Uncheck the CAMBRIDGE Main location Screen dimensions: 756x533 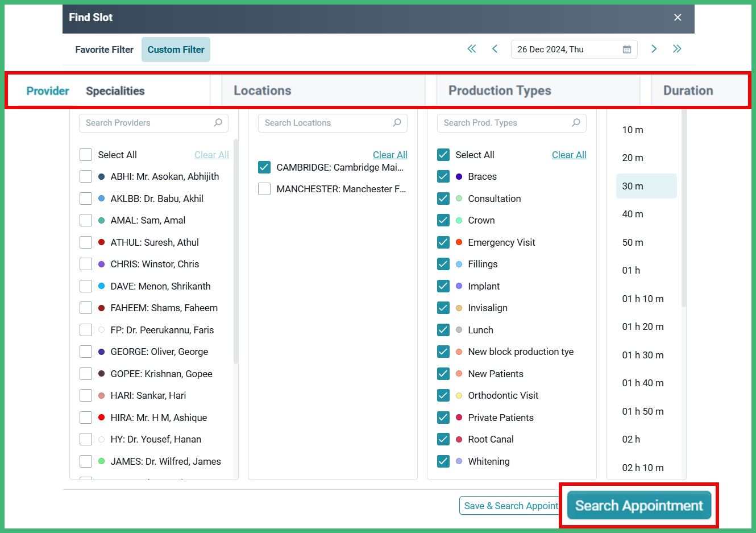264,167
